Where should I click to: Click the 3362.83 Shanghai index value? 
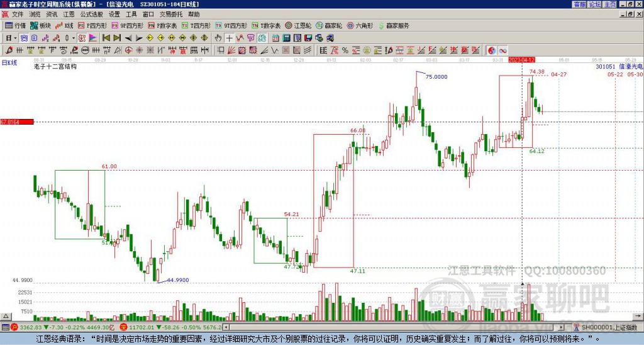pyautogui.click(x=30, y=328)
